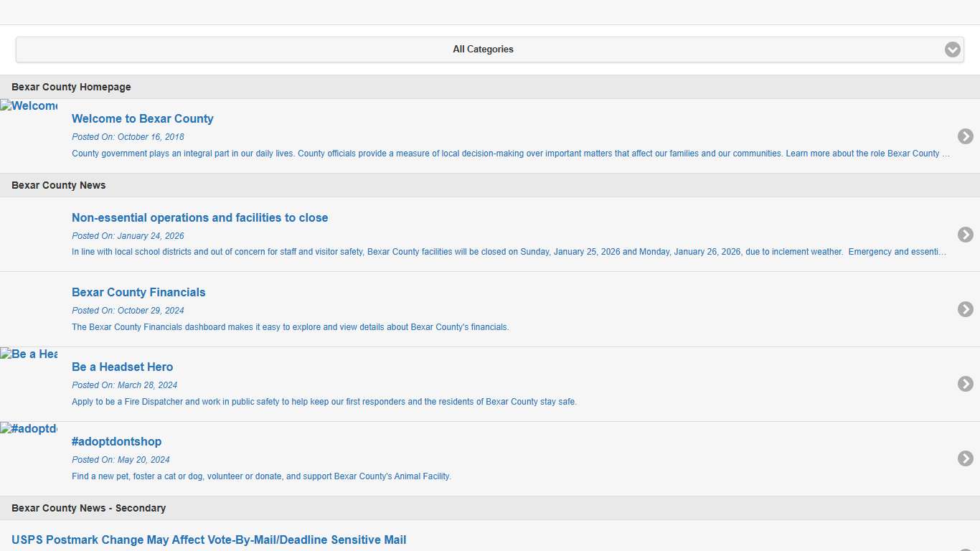Open the Welcome to Bexar County headline
The image size is (980, 551).
pos(142,119)
